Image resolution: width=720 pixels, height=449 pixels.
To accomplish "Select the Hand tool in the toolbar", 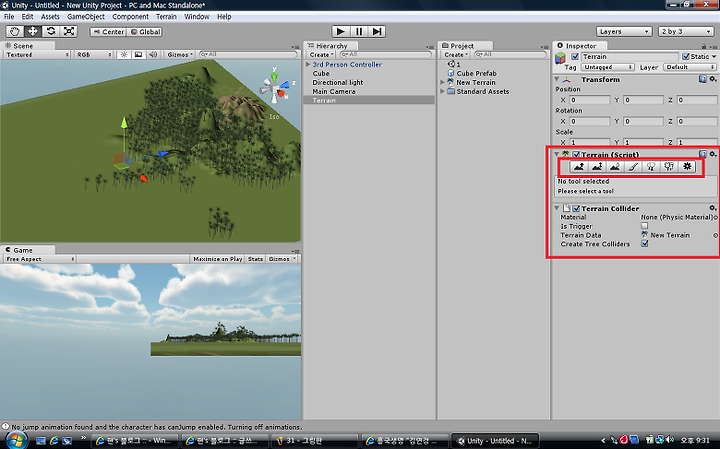I will click(15, 31).
